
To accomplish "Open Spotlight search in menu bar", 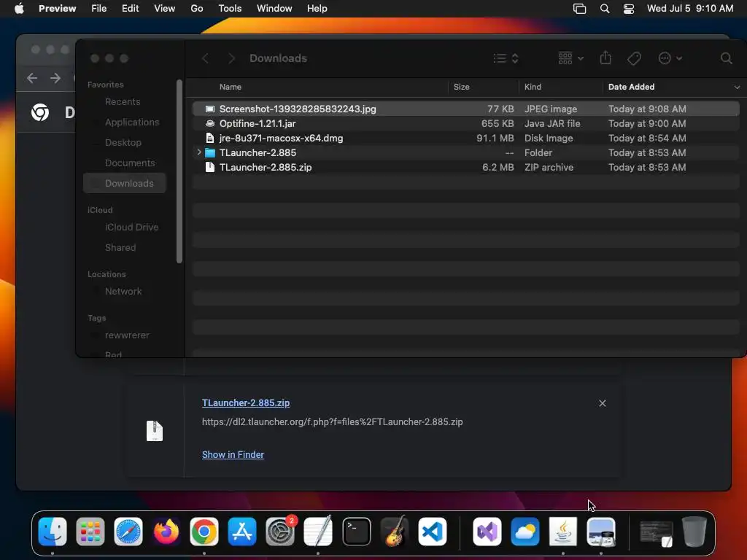I will tap(605, 9).
